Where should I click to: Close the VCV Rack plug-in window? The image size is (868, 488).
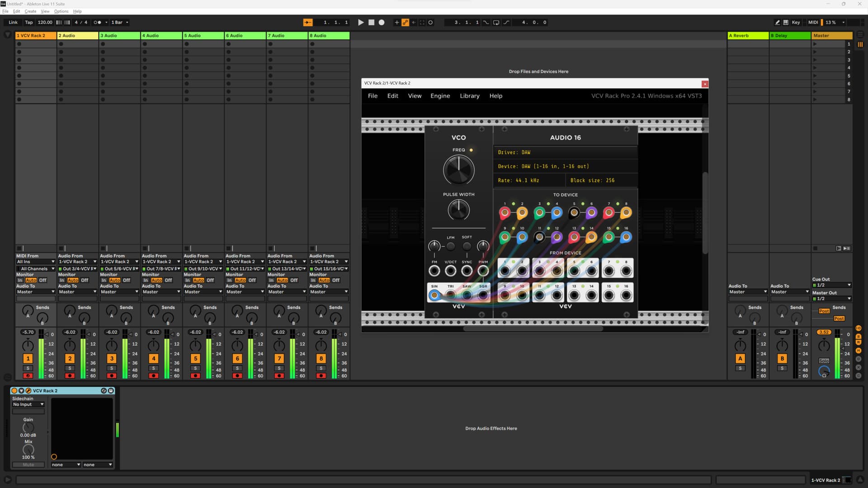(x=704, y=84)
